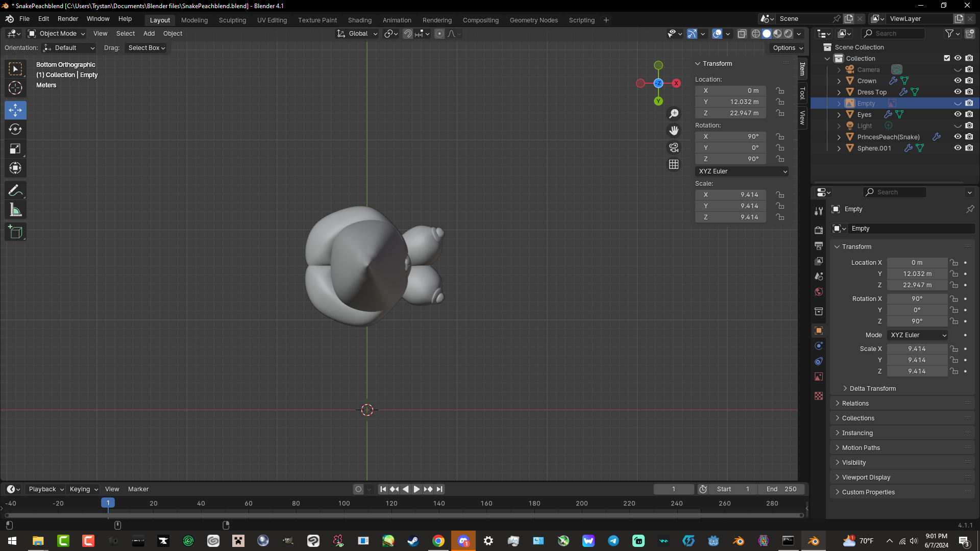Switch to orthographic/perspective grid icon
980x551 pixels.
pos(674,165)
